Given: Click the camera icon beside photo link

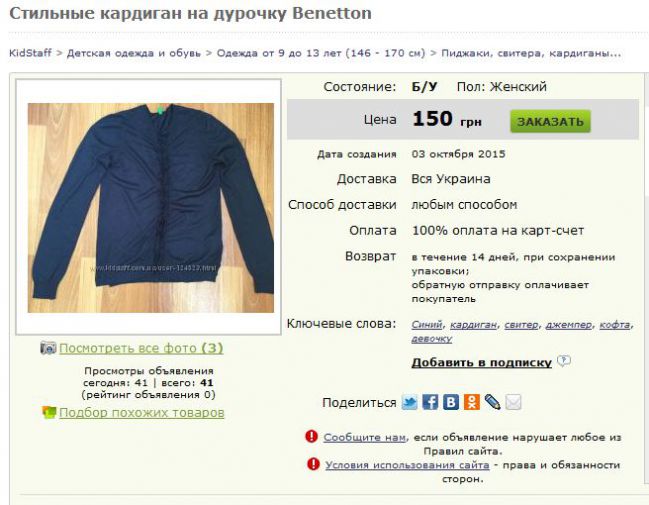Looking at the screenshot, I should pyautogui.click(x=48, y=348).
